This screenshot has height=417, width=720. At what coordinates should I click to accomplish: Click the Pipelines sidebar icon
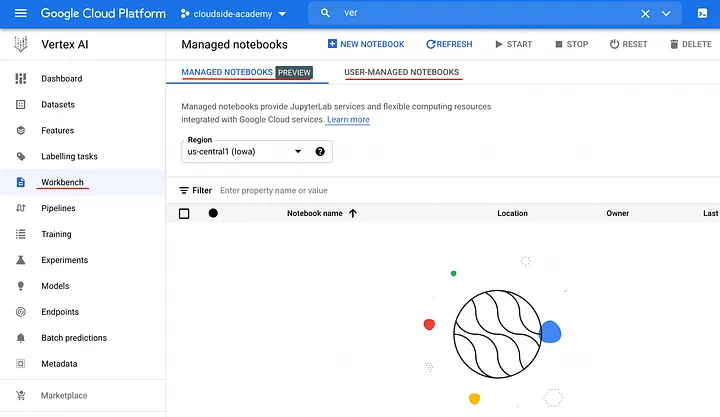pos(21,208)
